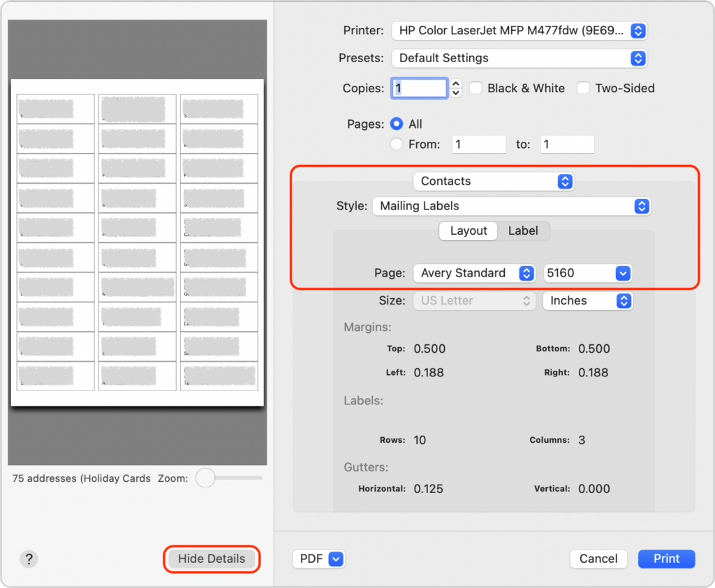Change the Mailing Labels style dropdown
This screenshot has width=715, height=588.
(x=510, y=206)
